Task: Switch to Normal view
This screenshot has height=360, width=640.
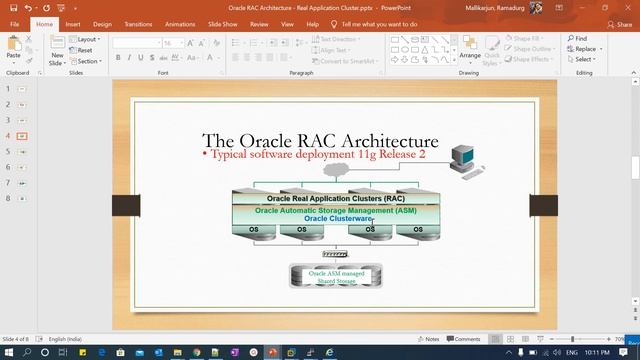Action: point(495,339)
